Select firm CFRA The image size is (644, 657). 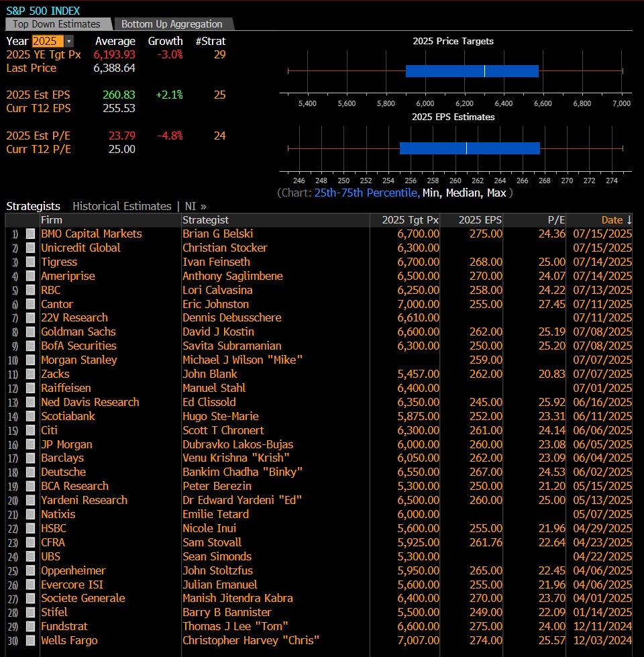click(x=53, y=543)
